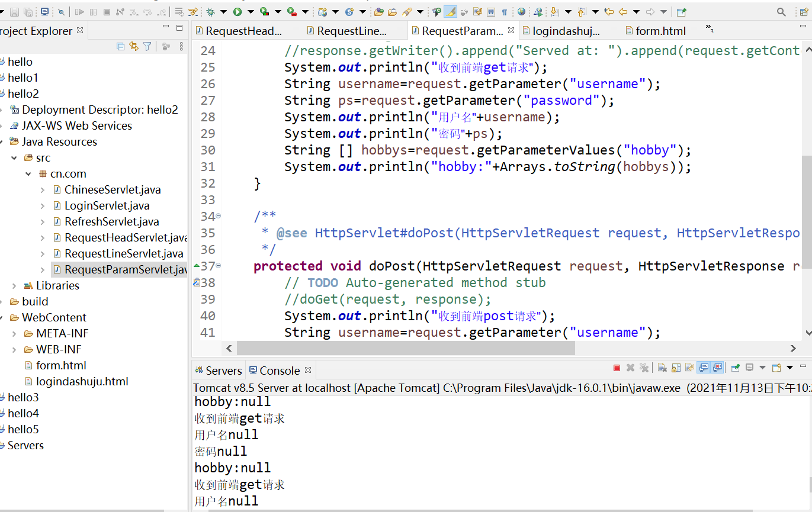
Task: Click the Save All toolbar icon
Action: pos(28,12)
